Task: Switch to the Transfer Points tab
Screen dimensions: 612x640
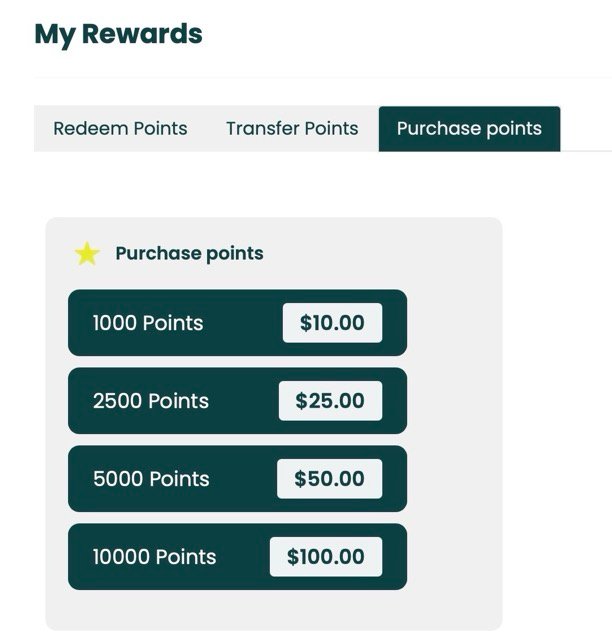Action: [x=292, y=128]
